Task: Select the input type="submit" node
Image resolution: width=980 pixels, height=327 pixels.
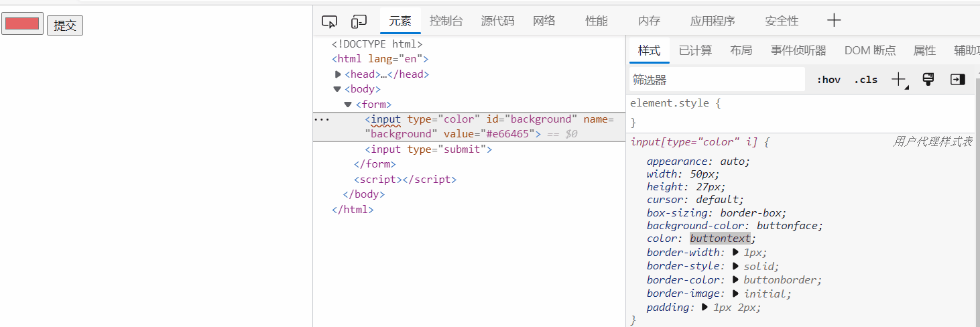Action: tap(428, 149)
